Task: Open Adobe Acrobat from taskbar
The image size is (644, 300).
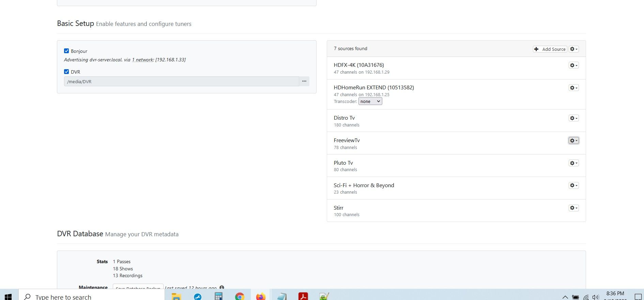Action: [303, 296]
